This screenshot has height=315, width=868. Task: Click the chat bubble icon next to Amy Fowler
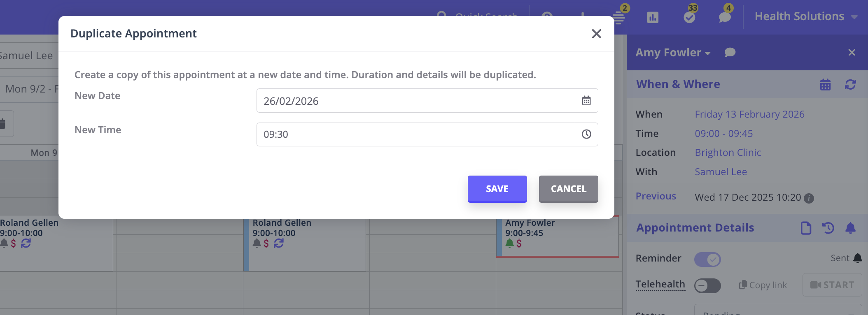tap(730, 53)
